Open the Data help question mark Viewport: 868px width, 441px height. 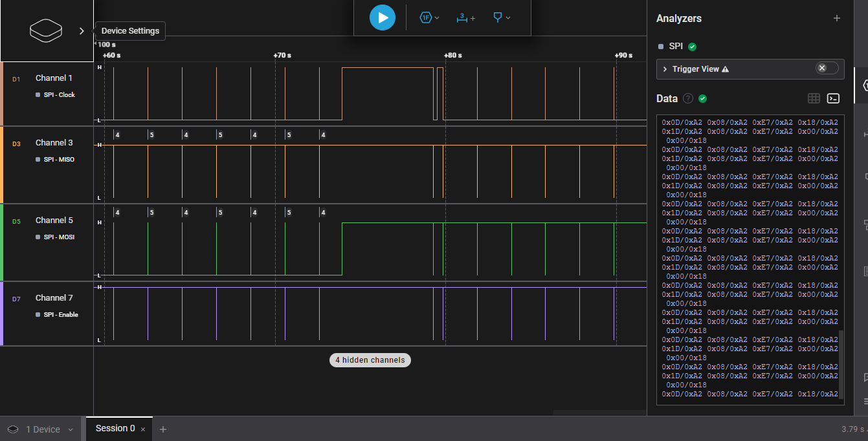coord(688,98)
